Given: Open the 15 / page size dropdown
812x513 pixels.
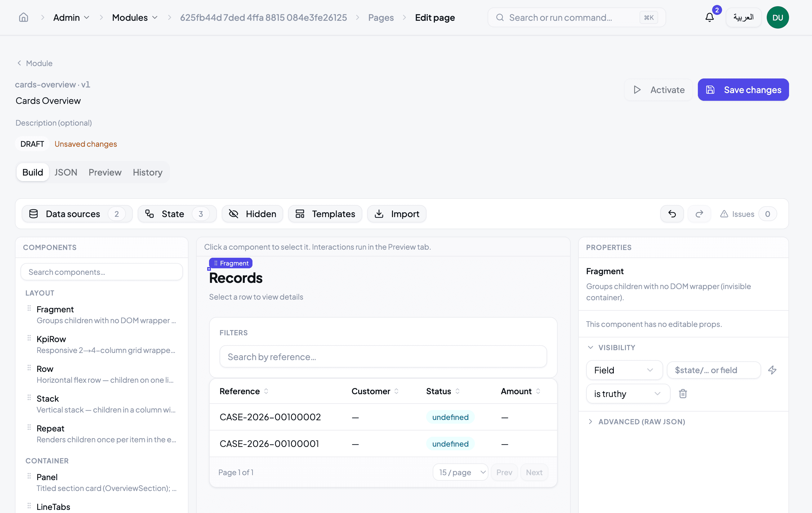Looking at the screenshot, I should click(460, 472).
